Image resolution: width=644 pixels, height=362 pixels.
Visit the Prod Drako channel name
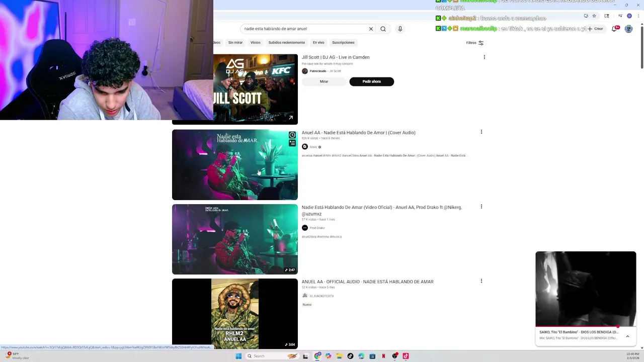(317, 228)
